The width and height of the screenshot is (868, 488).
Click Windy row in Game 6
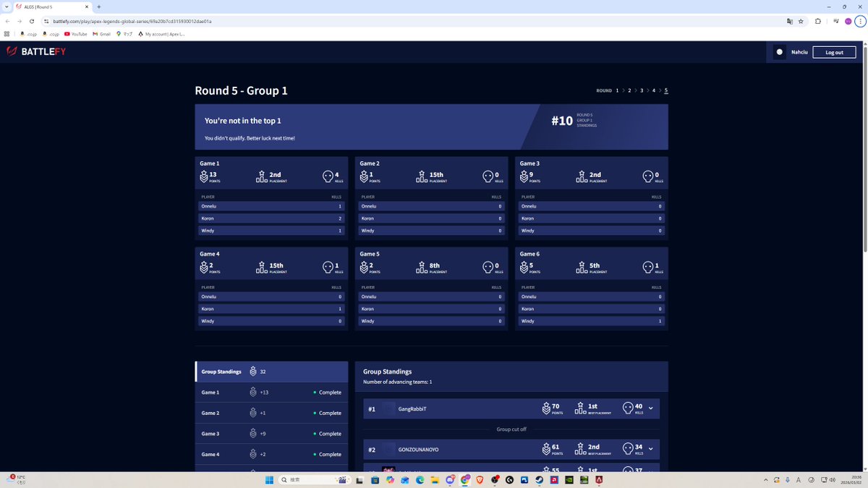[592, 321]
